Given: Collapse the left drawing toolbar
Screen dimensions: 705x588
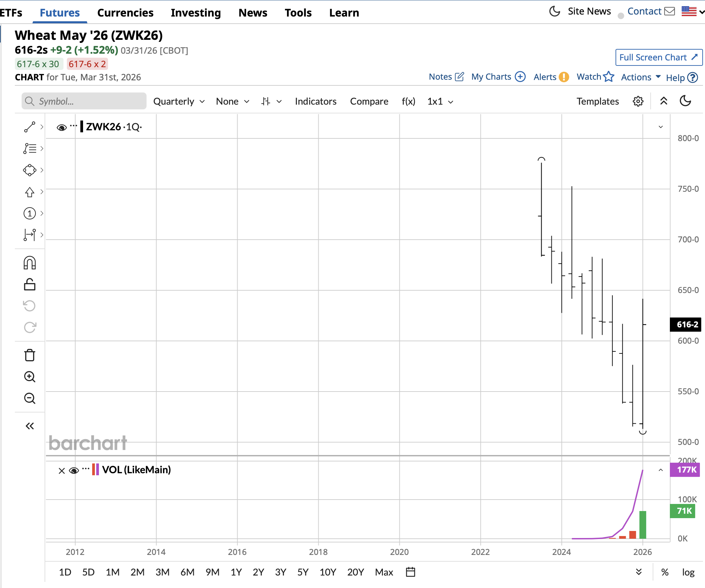Looking at the screenshot, I should [30, 426].
